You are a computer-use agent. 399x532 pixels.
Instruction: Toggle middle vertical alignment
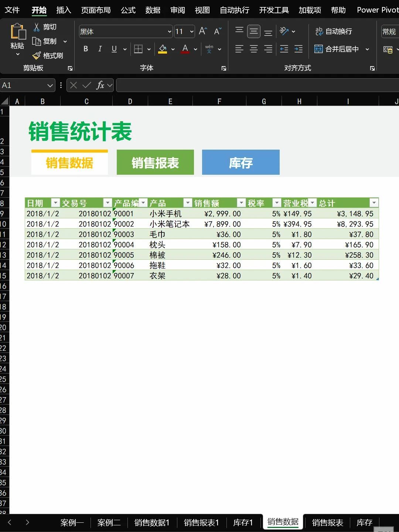(x=254, y=31)
